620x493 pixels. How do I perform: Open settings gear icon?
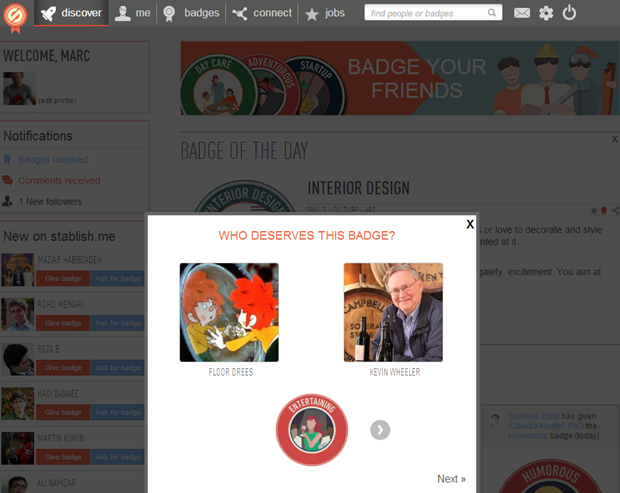coord(546,13)
